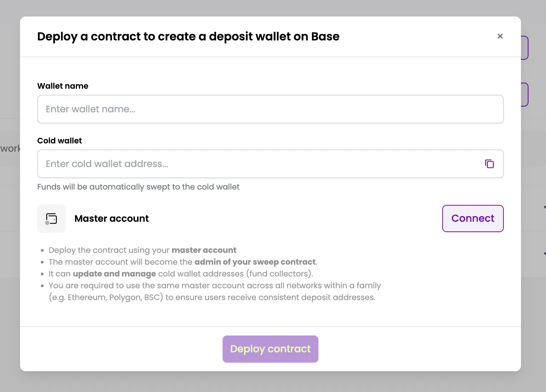The image size is (546, 392).
Task: Click the Wallet name label
Action: 63,86
